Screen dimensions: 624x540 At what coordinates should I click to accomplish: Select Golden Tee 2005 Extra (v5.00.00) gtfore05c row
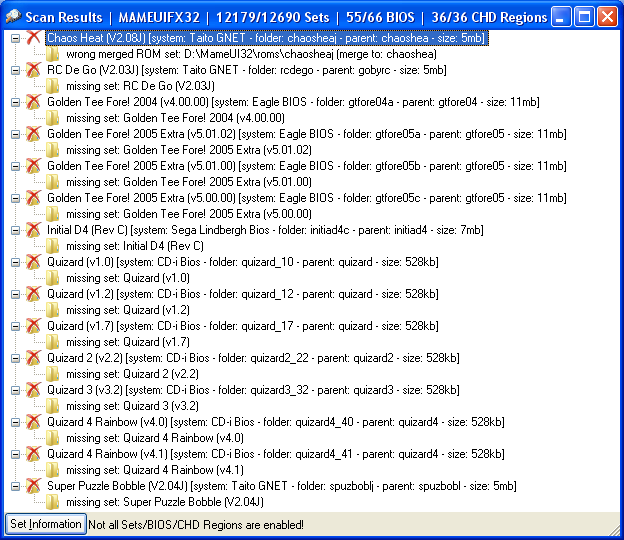click(x=306, y=198)
